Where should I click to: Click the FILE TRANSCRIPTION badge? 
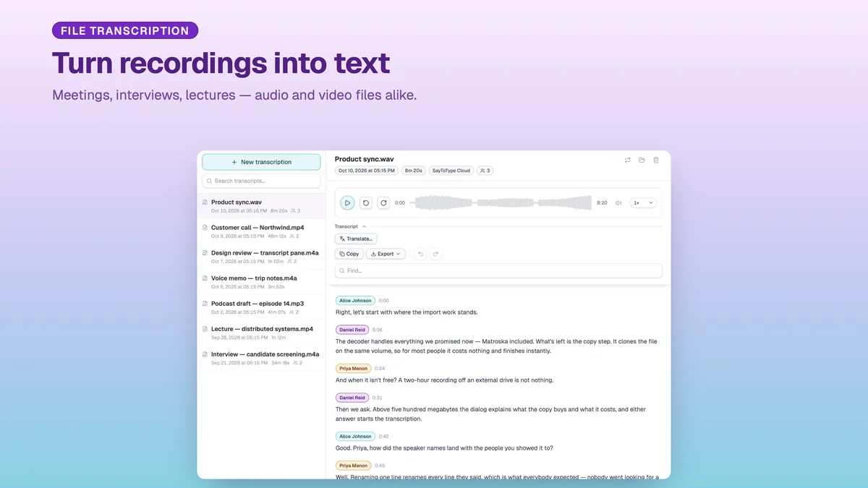pos(125,30)
